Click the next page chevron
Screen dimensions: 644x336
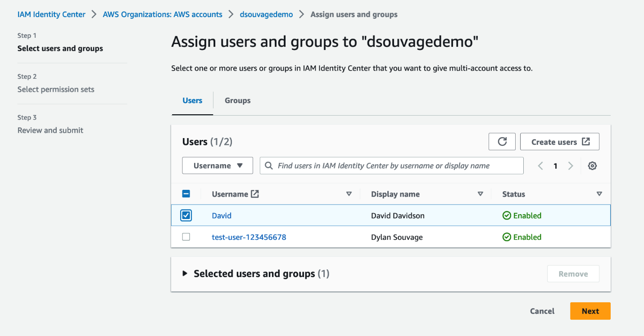point(570,166)
